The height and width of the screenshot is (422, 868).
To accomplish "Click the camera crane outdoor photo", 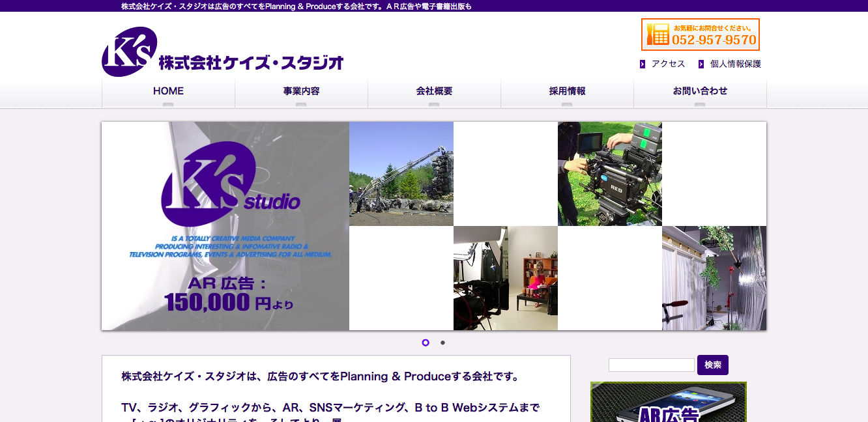I will click(401, 174).
